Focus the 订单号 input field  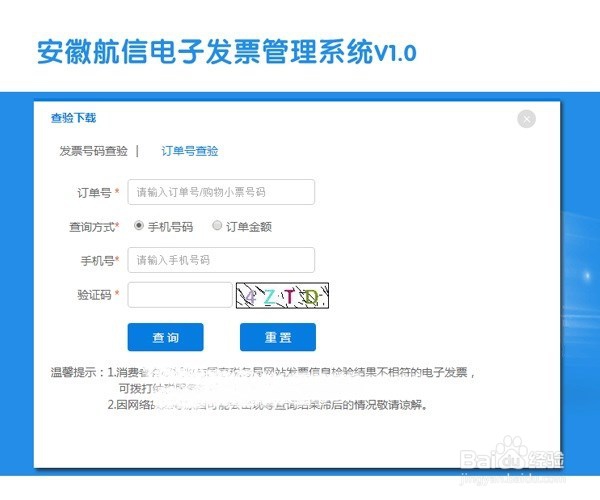(x=221, y=192)
